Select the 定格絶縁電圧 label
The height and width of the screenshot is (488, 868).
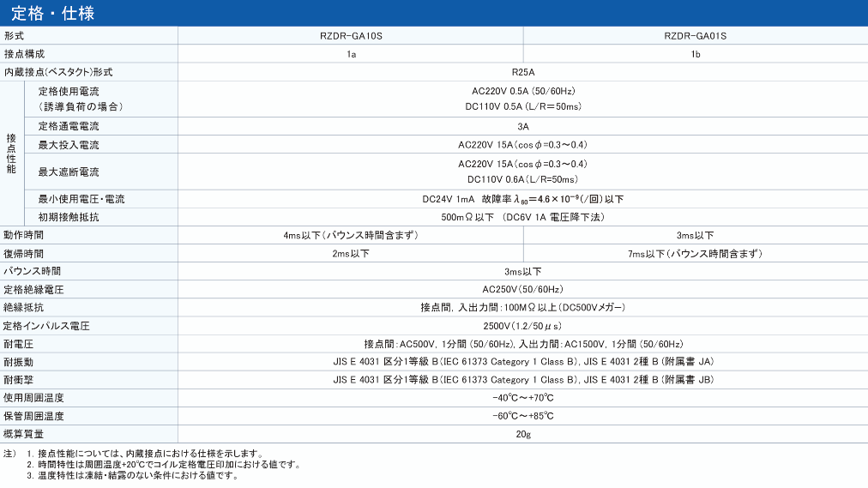(33, 290)
